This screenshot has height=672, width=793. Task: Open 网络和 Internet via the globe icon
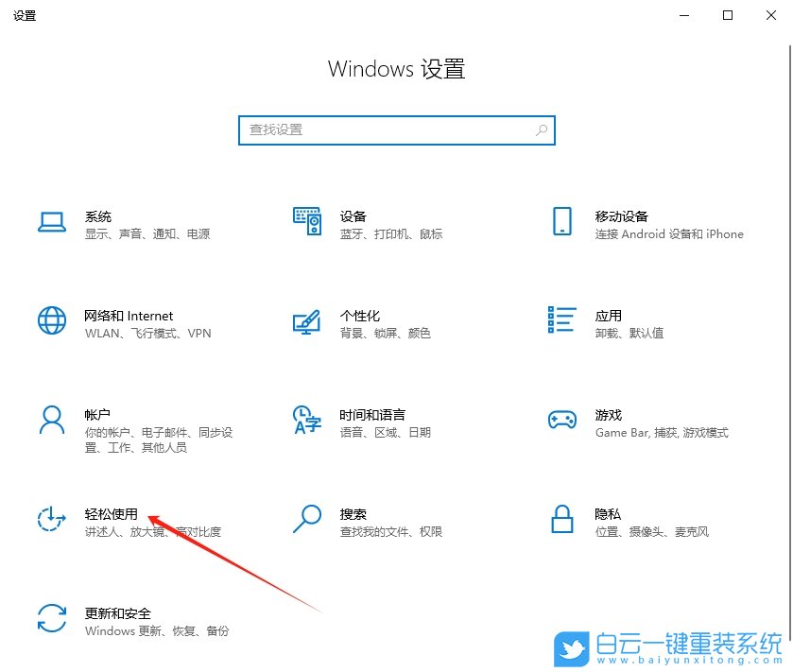pyautogui.click(x=52, y=322)
